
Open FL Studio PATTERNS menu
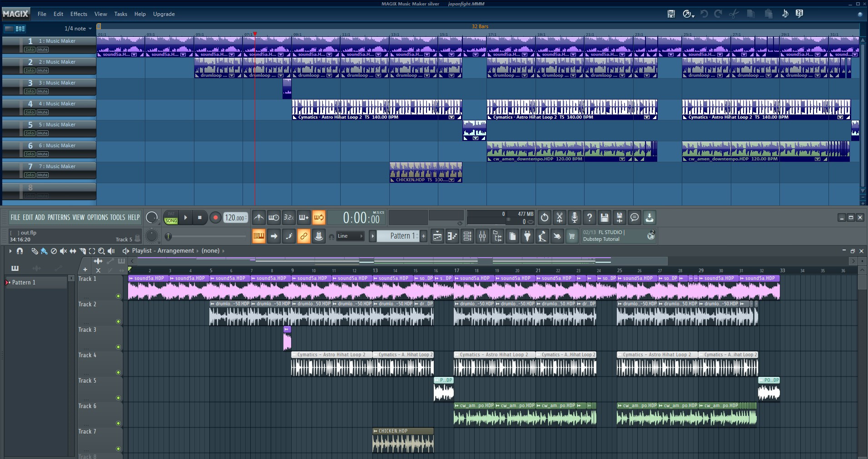coord(59,218)
